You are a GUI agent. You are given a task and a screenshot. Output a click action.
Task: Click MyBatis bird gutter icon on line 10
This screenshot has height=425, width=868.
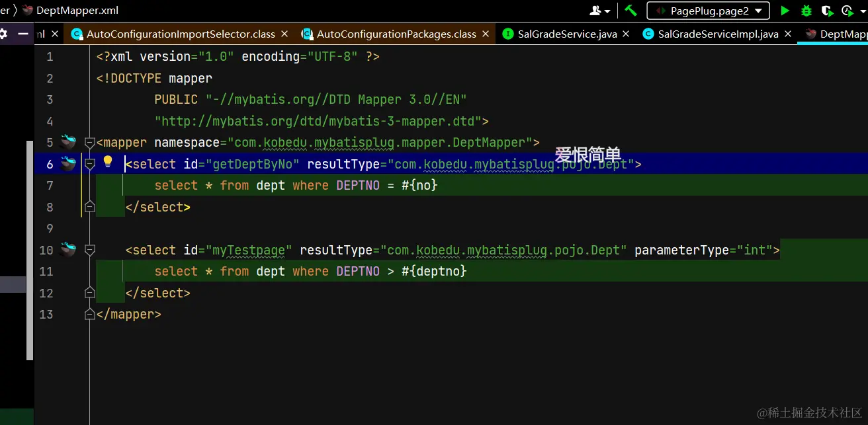[x=68, y=249]
